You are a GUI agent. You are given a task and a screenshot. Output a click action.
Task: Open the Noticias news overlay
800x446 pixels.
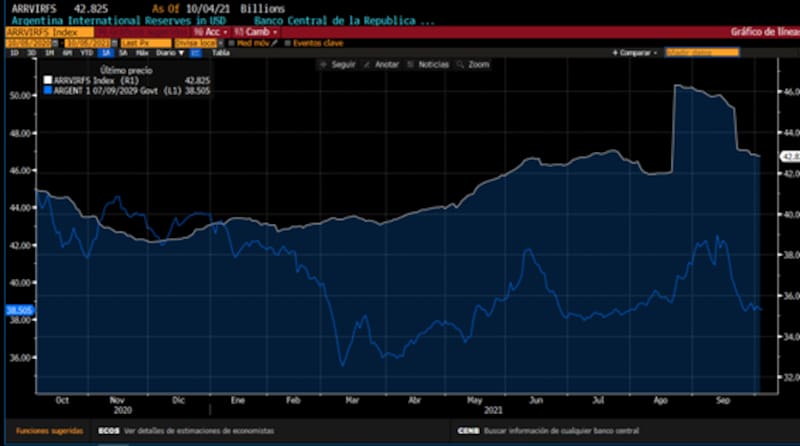pos(427,64)
